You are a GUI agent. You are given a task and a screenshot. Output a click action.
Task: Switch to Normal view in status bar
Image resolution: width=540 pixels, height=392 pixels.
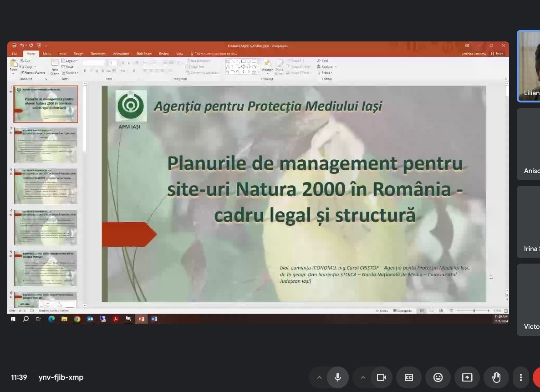coord(422,311)
